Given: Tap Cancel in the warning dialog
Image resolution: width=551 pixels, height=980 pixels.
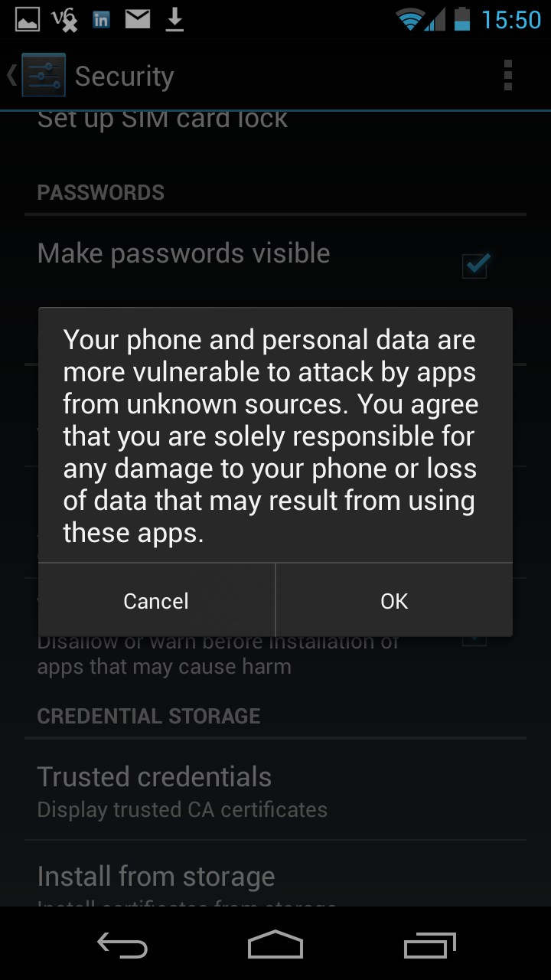Looking at the screenshot, I should click(x=156, y=601).
